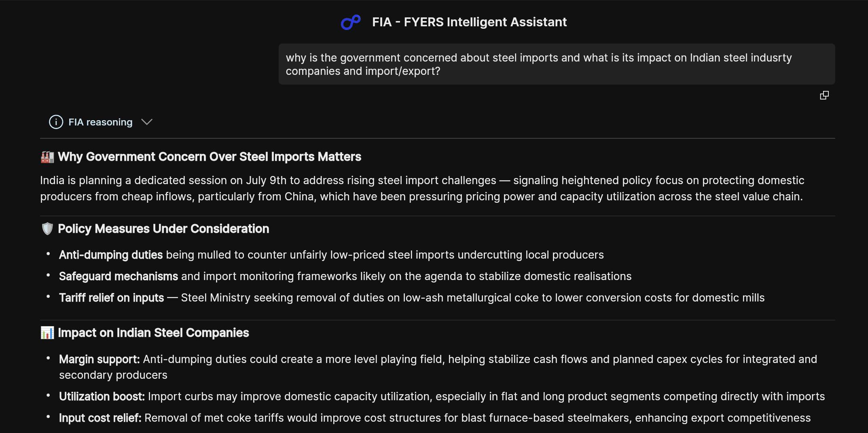
Task: Click the Utilization boost bullet label
Action: click(x=102, y=396)
